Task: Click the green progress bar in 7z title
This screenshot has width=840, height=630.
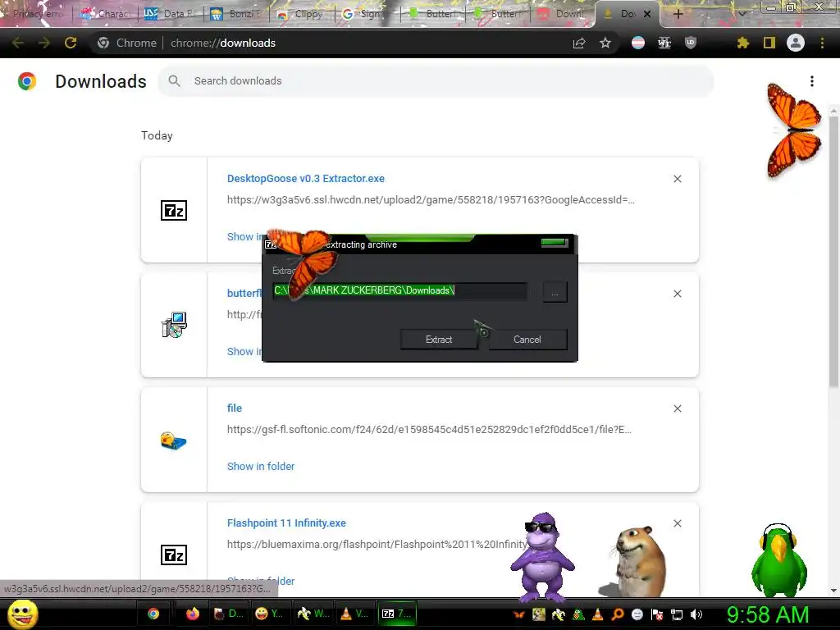Action: (x=554, y=243)
